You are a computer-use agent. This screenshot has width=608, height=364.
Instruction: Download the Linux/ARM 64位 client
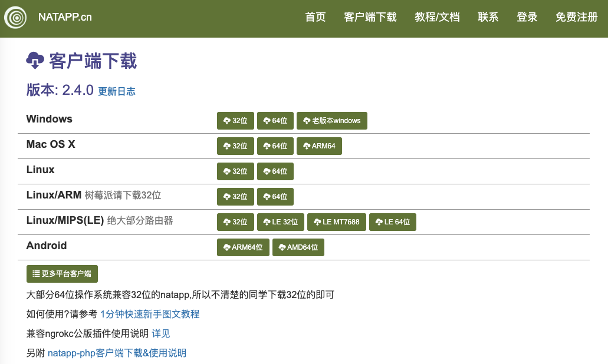click(275, 197)
